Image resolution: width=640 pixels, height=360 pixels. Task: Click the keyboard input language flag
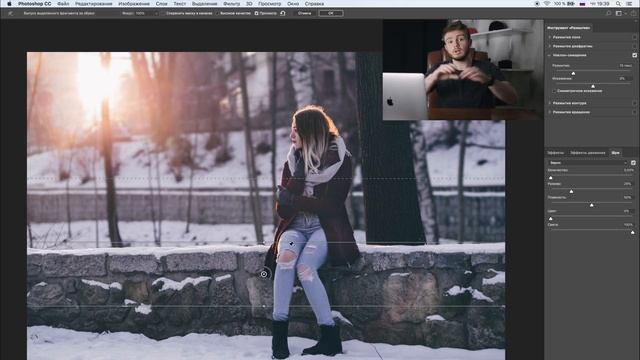pos(582,4)
